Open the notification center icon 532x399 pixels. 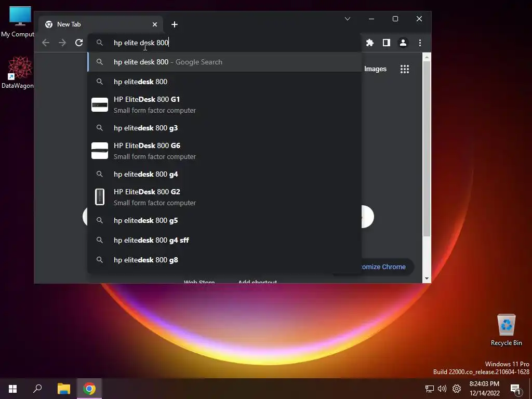click(515, 390)
